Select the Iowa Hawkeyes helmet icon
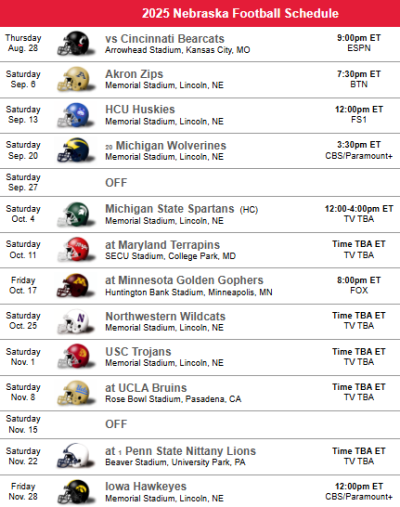 (76, 492)
